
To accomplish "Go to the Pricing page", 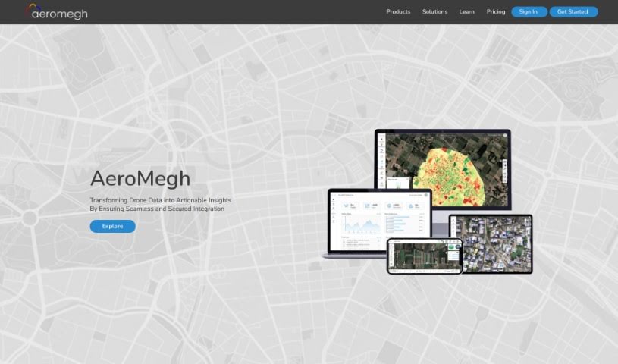I will [495, 12].
